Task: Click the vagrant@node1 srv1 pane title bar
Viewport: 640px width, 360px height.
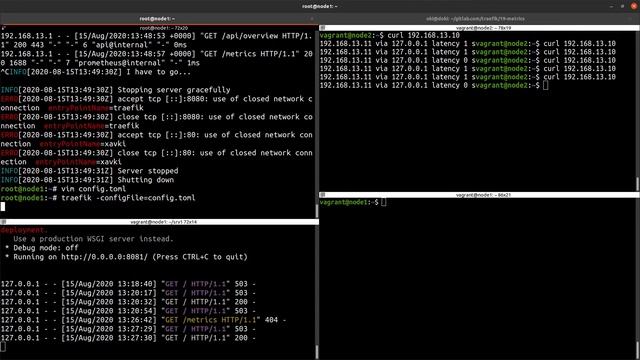Action: 160,222
